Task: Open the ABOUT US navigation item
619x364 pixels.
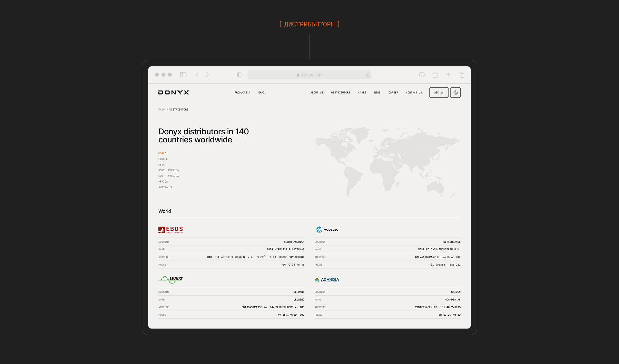Action: [x=317, y=92]
